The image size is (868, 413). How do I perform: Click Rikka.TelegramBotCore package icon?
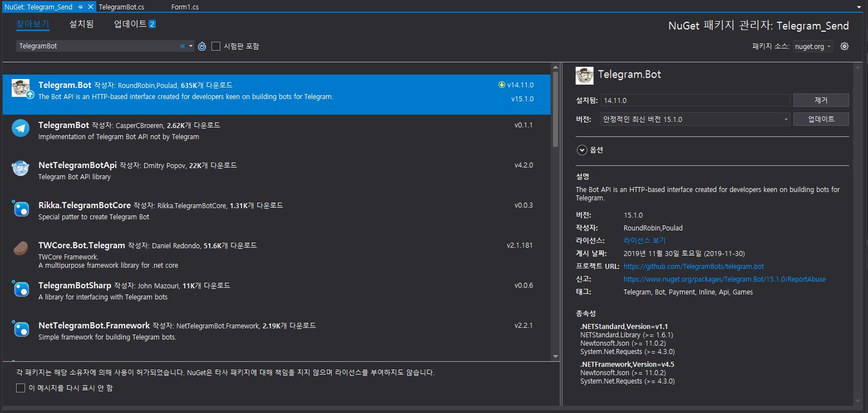point(21,209)
